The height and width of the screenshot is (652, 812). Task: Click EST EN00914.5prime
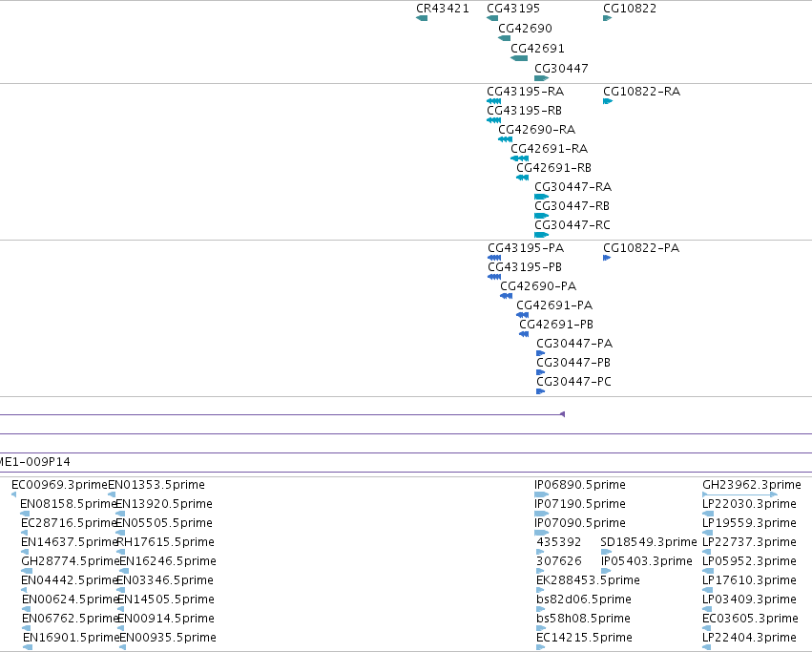coord(121,628)
